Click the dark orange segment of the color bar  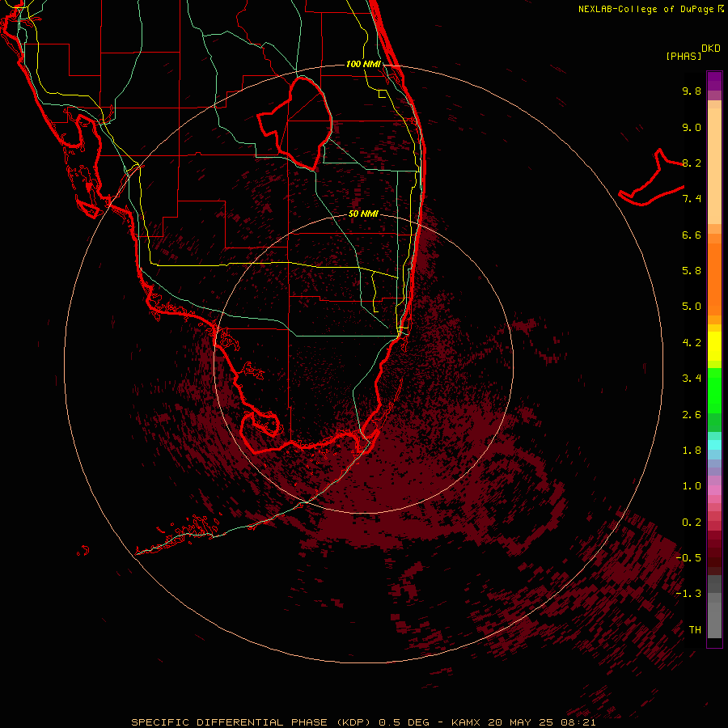pyautogui.click(x=714, y=280)
